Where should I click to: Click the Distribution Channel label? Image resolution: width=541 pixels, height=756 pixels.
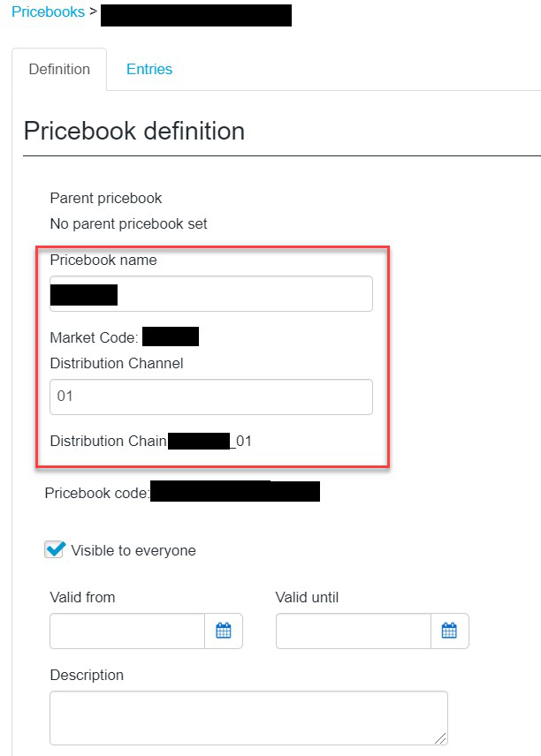coord(117,363)
